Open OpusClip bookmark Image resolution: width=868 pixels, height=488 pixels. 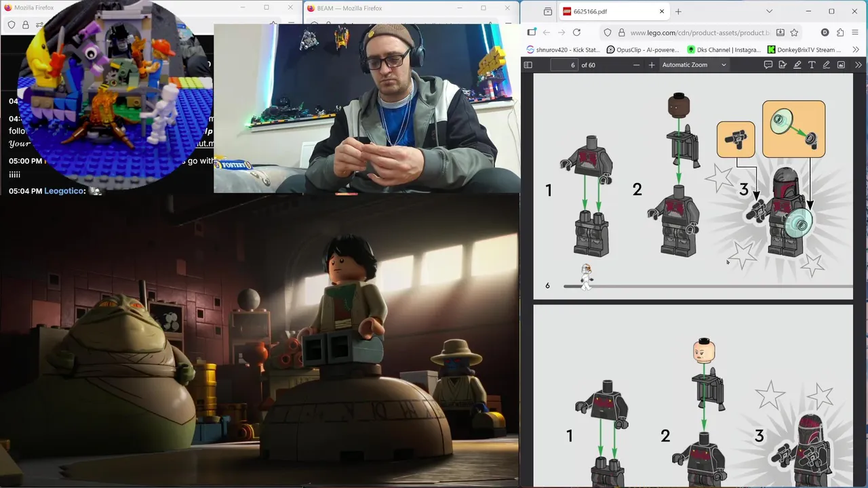(x=643, y=49)
